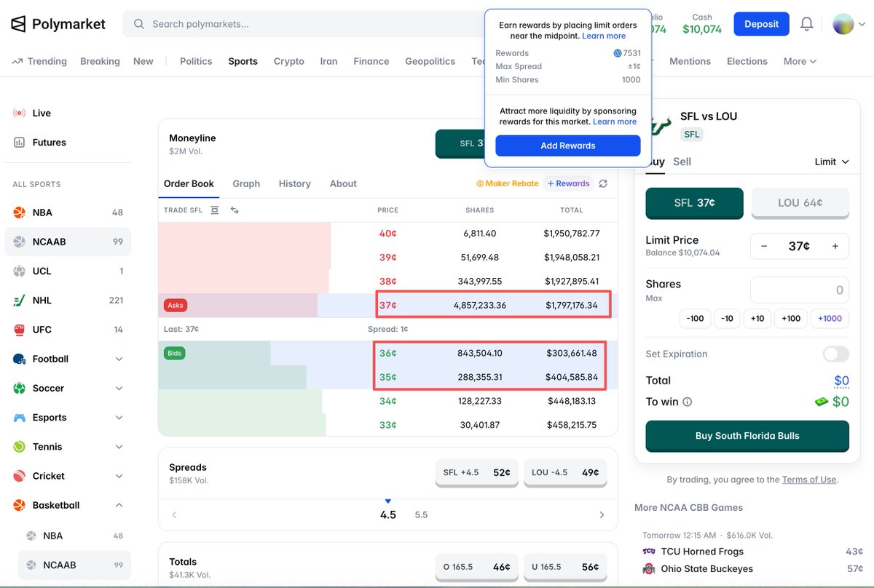The image size is (874, 588).
Task: Click the Maker Rebate link
Action: (508, 183)
